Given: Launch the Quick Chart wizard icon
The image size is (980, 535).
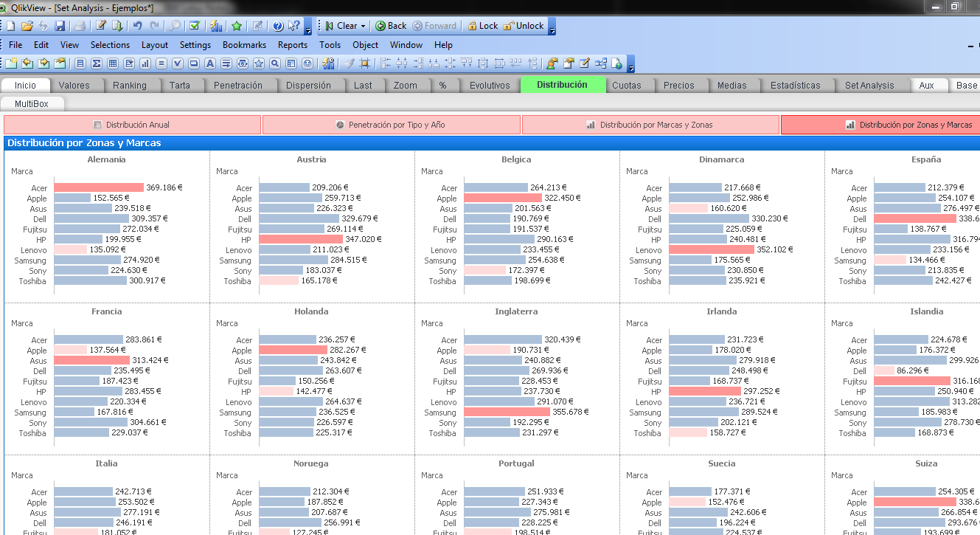Looking at the screenshot, I should click(216, 26).
